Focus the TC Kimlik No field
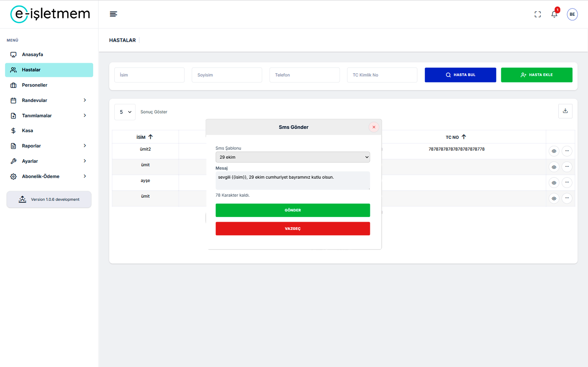Viewport: 588px width, 367px height. tap(382, 75)
